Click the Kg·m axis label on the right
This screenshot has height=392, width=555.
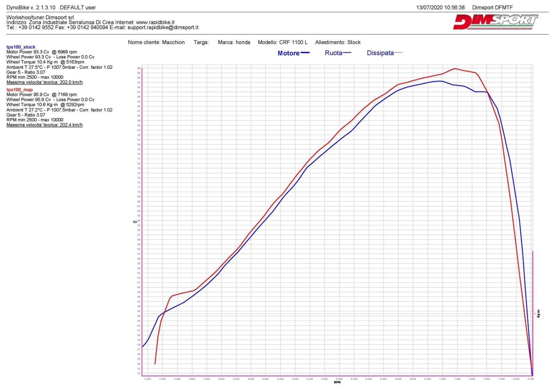click(x=538, y=313)
